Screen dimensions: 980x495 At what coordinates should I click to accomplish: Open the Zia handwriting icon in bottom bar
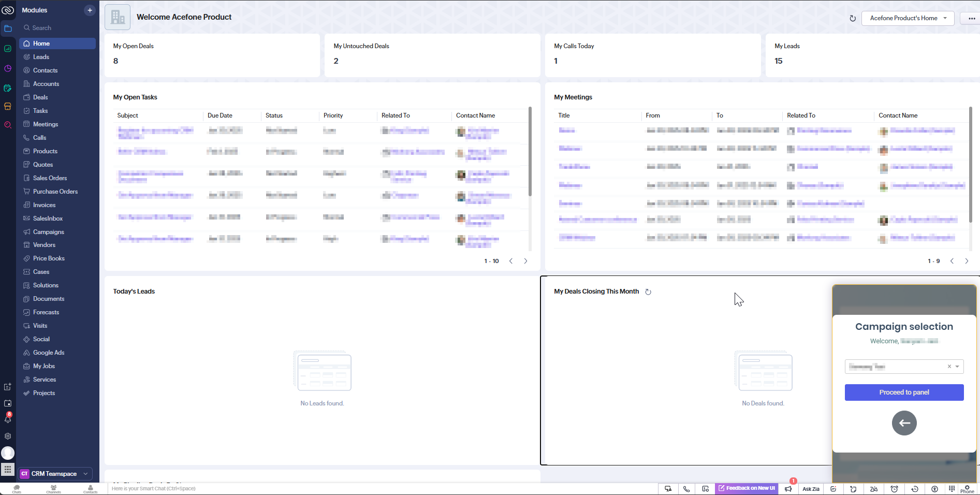874,489
